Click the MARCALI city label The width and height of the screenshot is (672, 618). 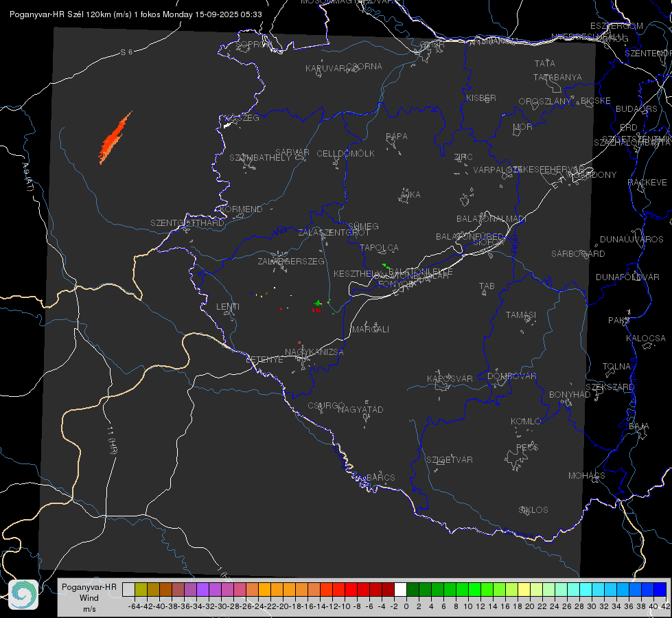coord(371,330)
